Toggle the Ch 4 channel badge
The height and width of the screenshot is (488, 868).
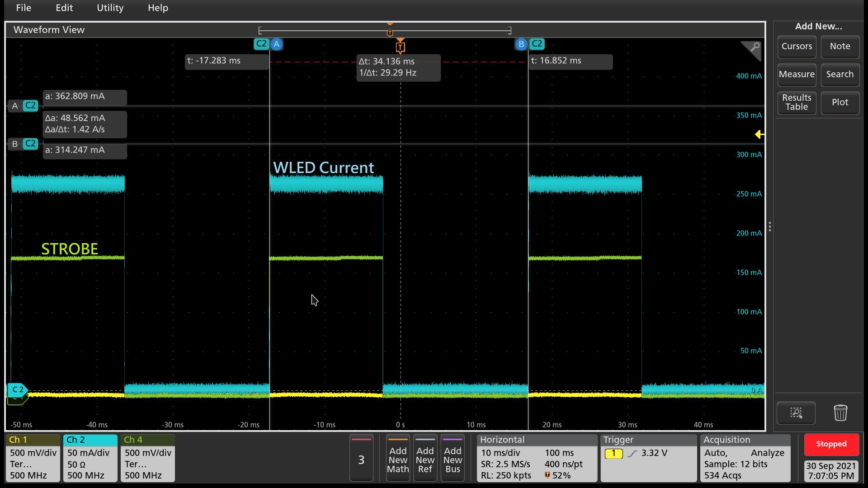click(x=147, y=458)
